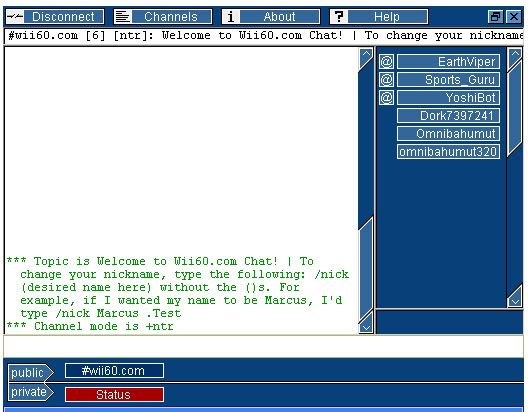Screen dimensions: 529x412
Task: Select user EarthViper
Action: tap(448, 62)
